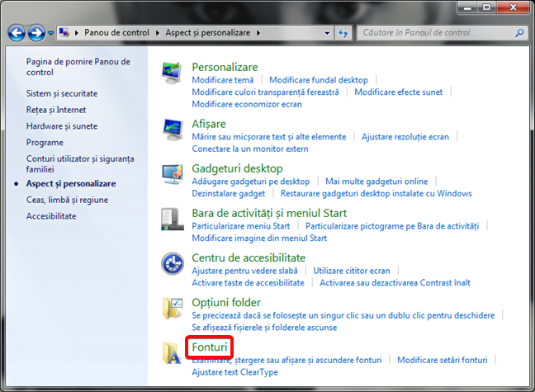Open Hardware și sunete in sidebar
Image resolution: width=535 pixels, height=392 pixels.
[x=62, y=126]
